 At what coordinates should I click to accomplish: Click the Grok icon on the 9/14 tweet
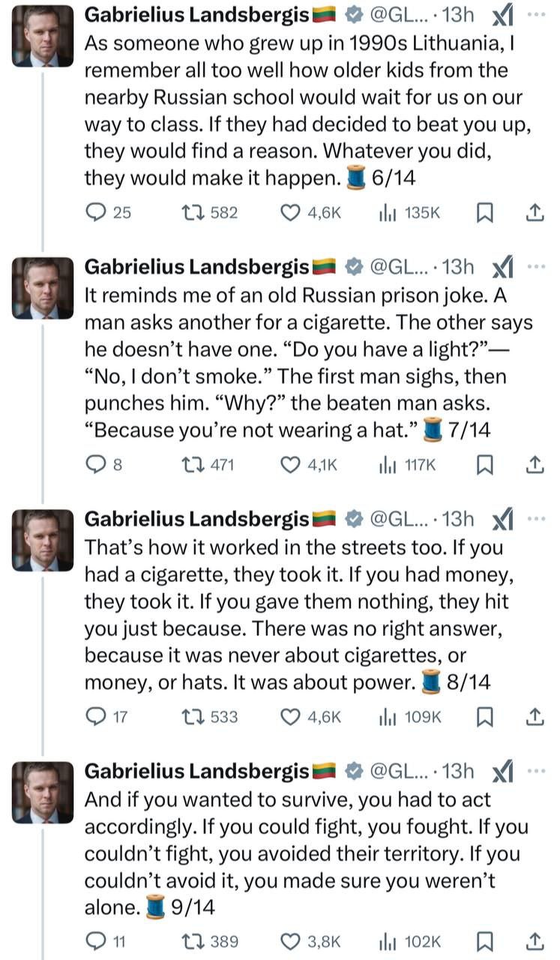coord(501,770)
